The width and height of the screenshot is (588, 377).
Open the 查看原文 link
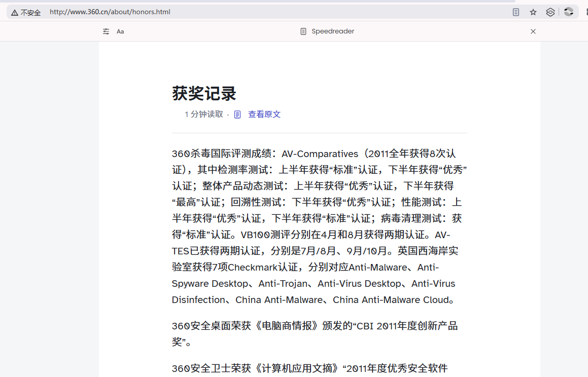[x=264, y=114]
